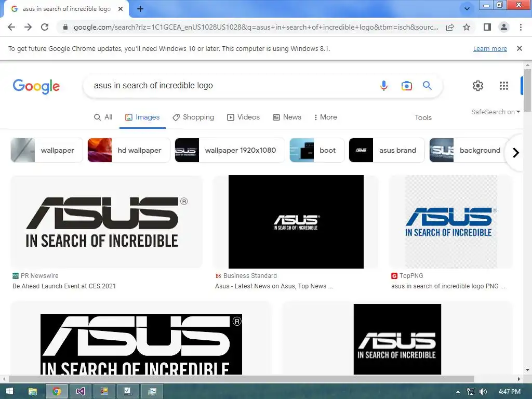Image resolution: width=532 pixels, height=399 pixels.
Task: Start voice search with microphone
Action: (384, 86)
